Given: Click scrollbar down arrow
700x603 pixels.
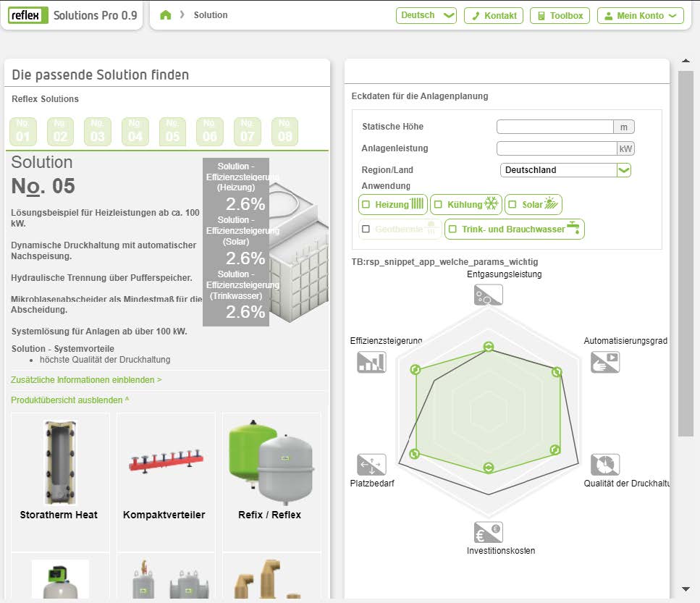Looking at the screenshot, I should point(686,589).
